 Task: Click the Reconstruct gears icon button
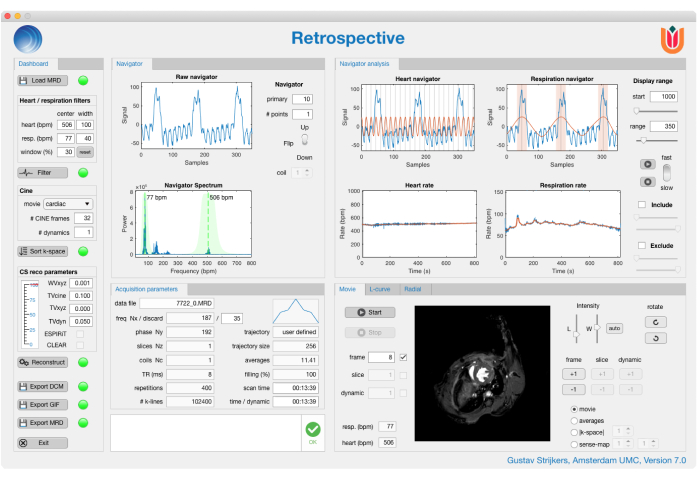pos(43,362)
